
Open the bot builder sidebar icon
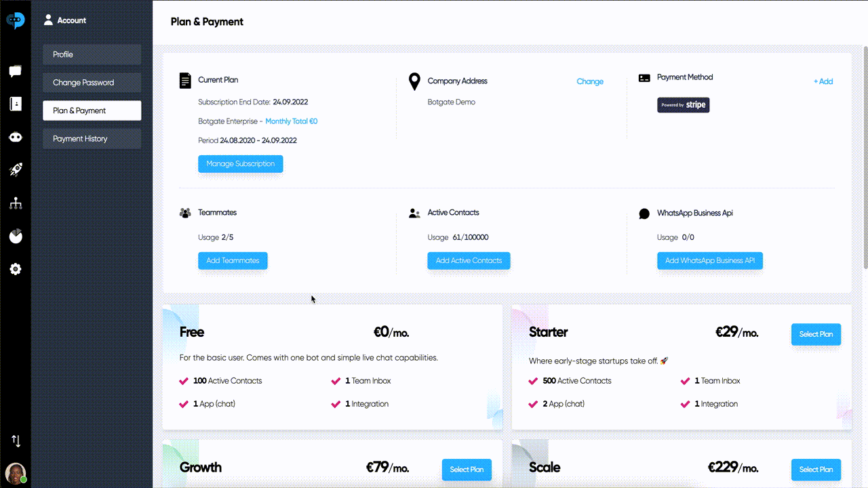pos(15,137)
